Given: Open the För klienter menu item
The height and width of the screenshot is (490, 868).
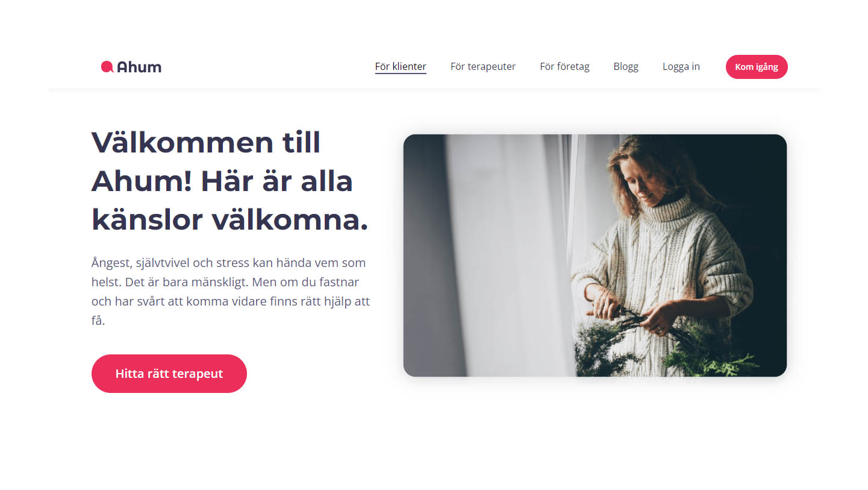Looking at the screenshot, I should pyautogui.click(x=401, y=66).
